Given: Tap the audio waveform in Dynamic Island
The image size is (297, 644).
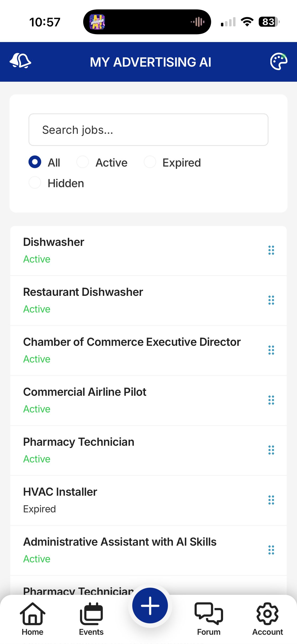Looking at the screenshot, I should point(198,22).
